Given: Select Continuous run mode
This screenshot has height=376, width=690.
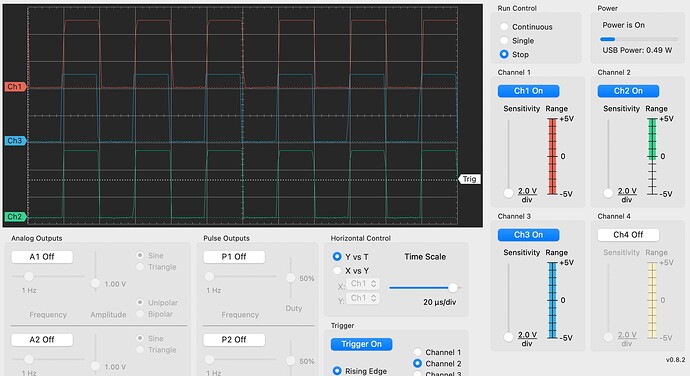Looking at the screenshot, I should 504,27.
